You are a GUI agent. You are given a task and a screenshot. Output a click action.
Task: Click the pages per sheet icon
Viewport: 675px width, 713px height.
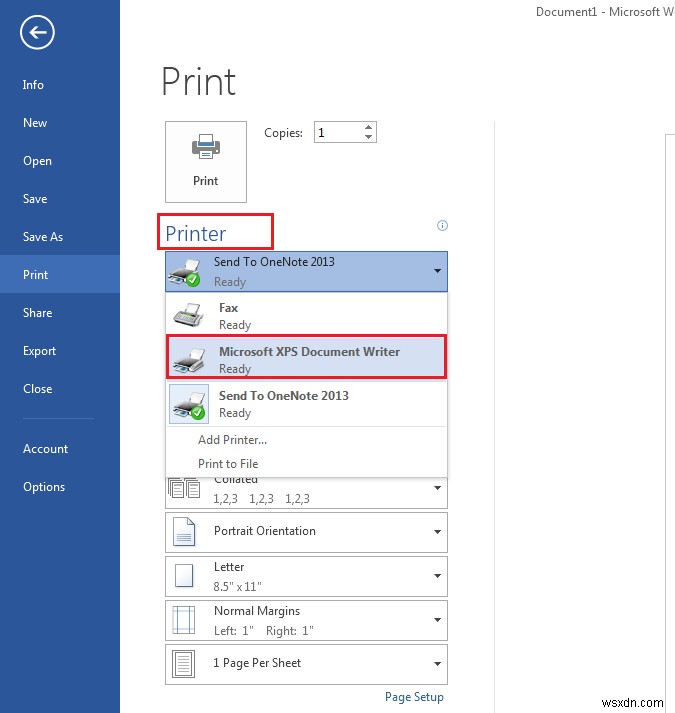pos(184,664)
